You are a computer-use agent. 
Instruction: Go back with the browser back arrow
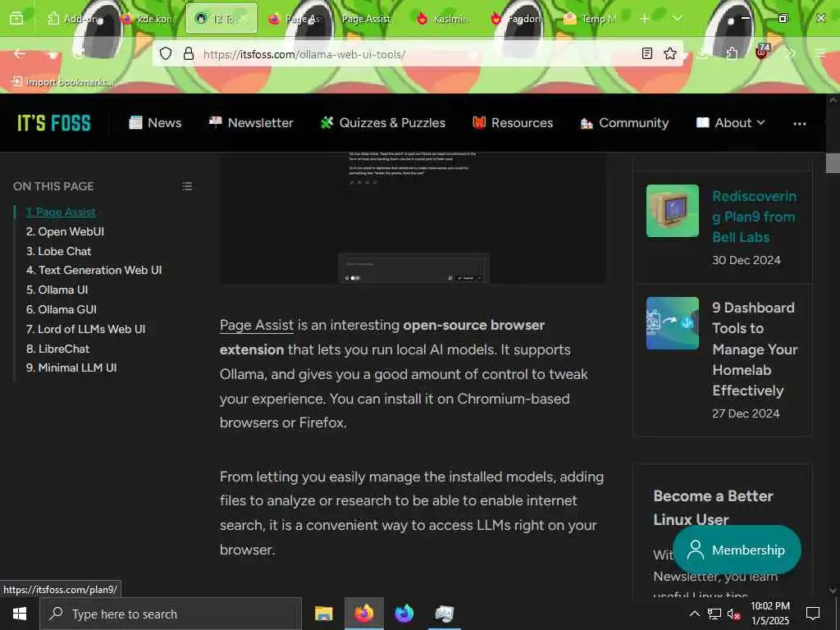(20, 53)
